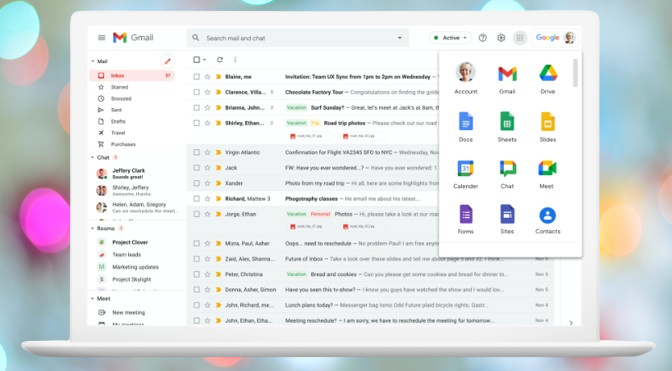Open the Inbox folder

tap(132, 75)
